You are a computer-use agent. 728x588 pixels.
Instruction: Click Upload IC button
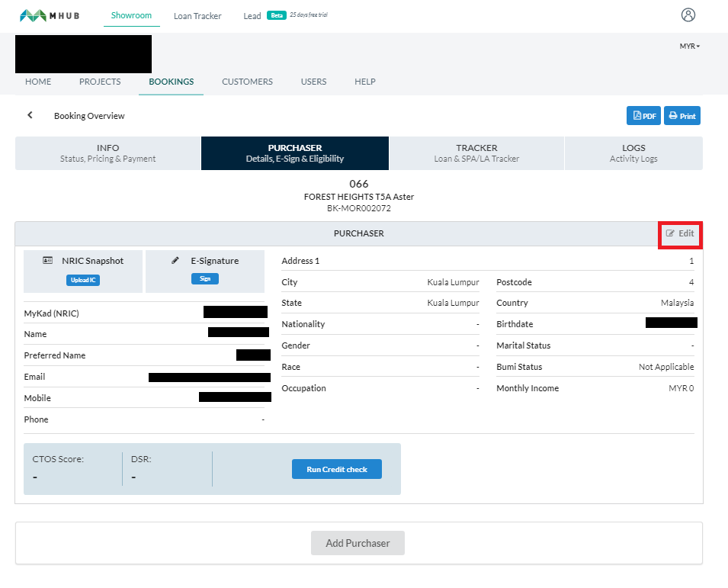pos(83,280)
